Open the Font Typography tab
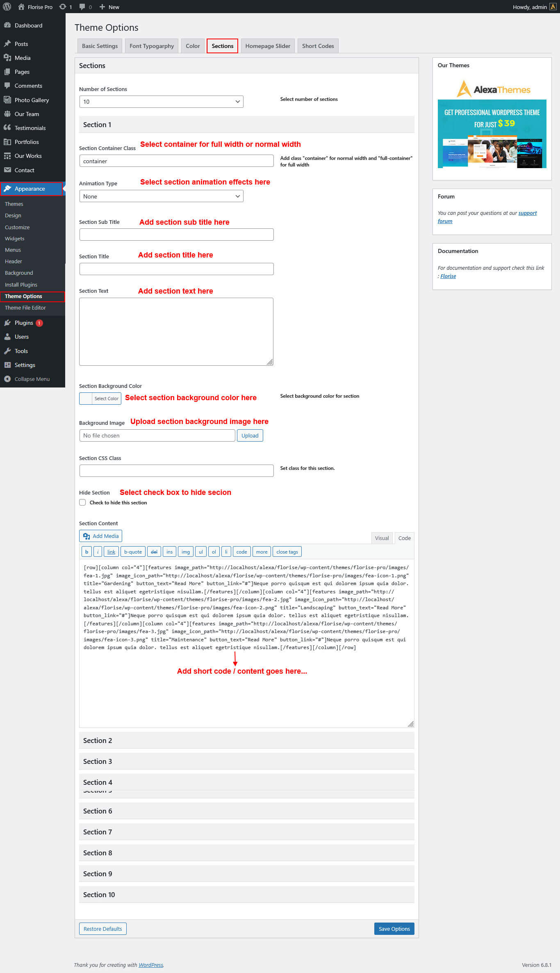Screen dimensions: 560x973 point(151,46)
